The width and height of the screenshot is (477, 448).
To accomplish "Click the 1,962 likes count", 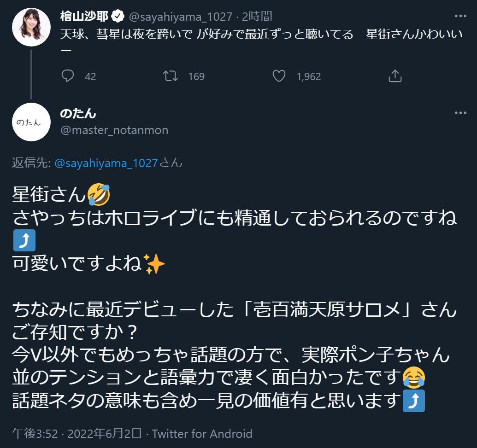I will [309, 76].
